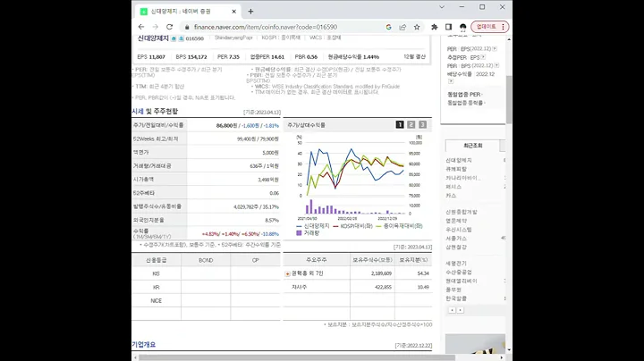Click the first icon beside 신대양제지 title
Image resolution: width=644 pixels, height=361 pixels.
[174, 38]
